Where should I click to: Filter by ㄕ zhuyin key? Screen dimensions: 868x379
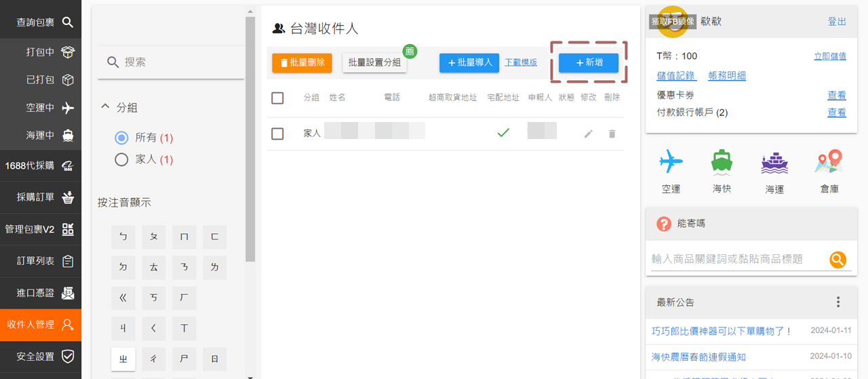[184, 359]
